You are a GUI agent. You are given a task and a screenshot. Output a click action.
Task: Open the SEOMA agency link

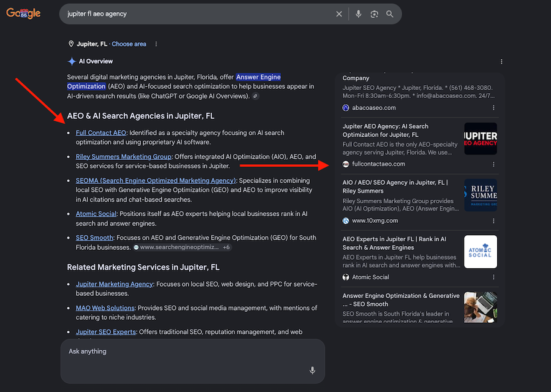[156, 181]
